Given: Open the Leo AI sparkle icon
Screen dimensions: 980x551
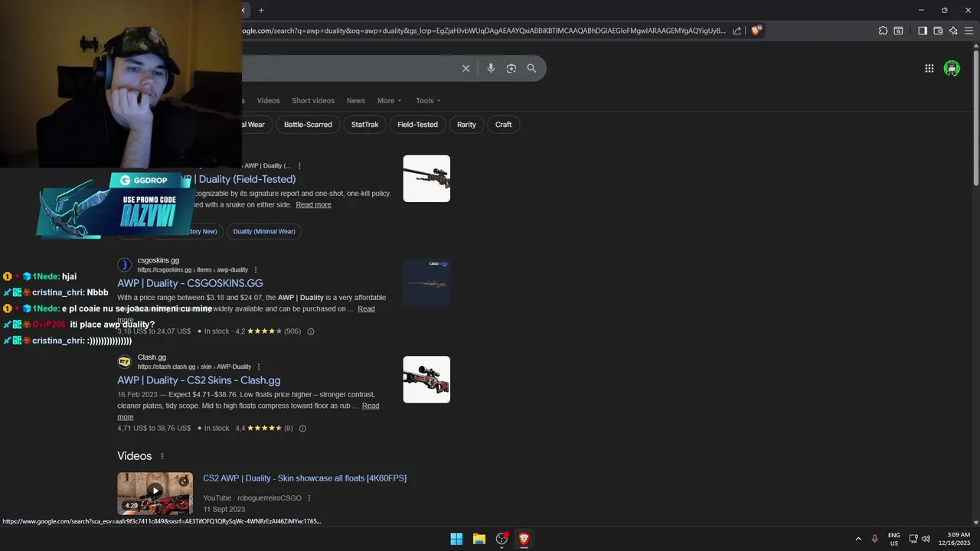Looking at the screenshot, I should coord(953,31).
